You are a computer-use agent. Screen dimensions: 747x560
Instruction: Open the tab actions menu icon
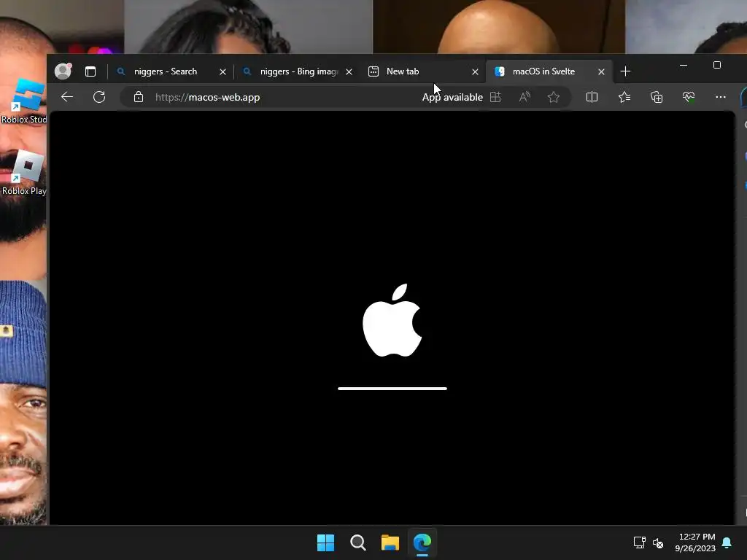click(x=90, y=71)
